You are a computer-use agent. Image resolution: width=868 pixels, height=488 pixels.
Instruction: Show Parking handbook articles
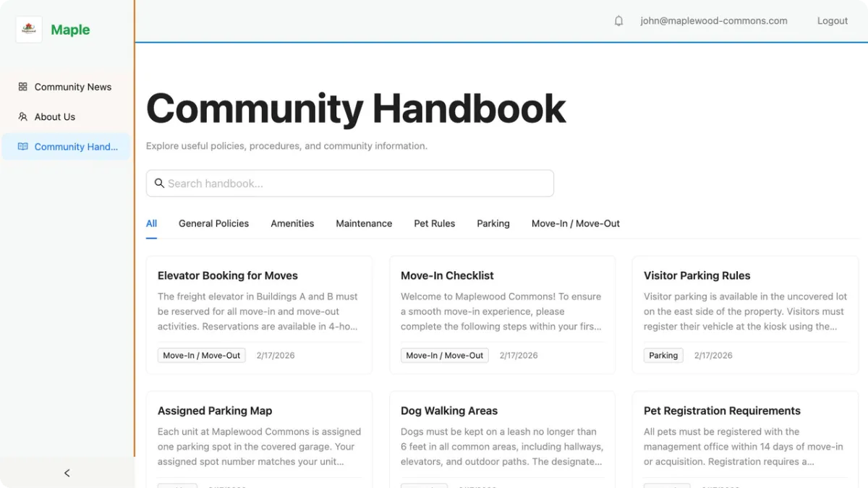493,223
